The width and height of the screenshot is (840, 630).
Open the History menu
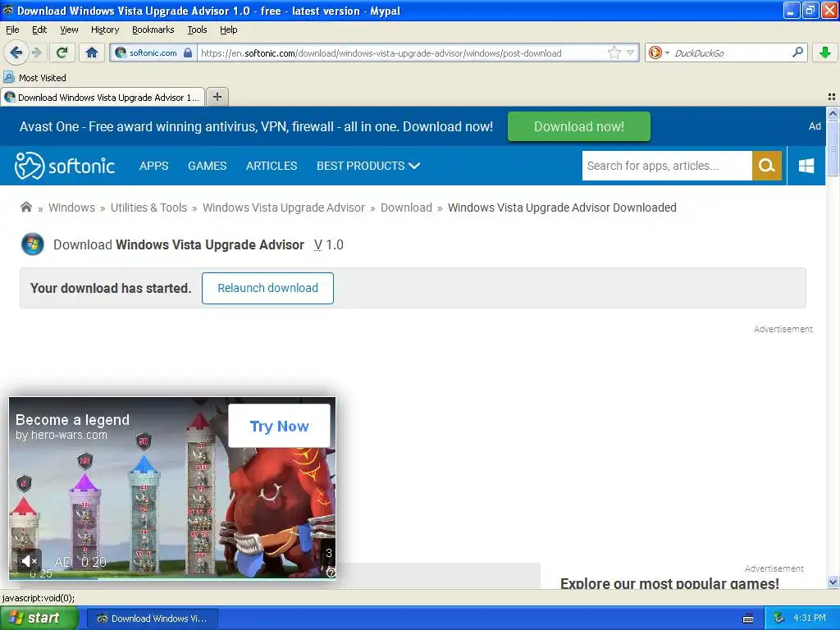pos(105,30)
